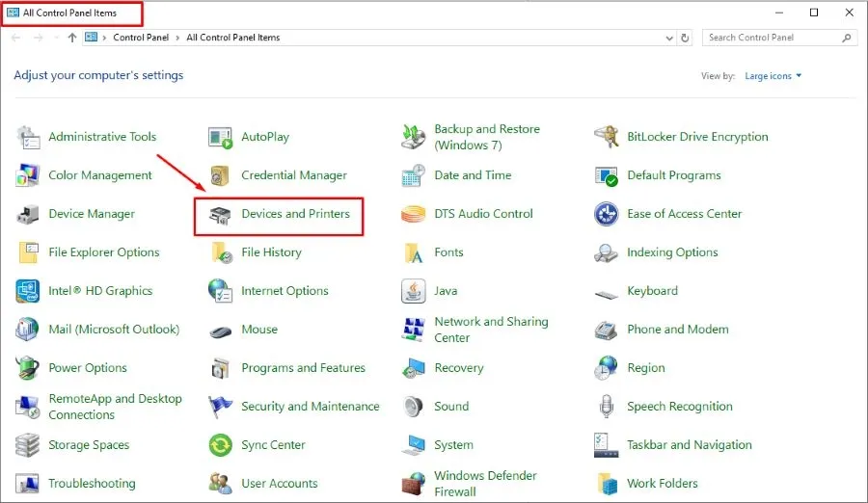Expand the View by Large icons dropdown
Viewport: 868px width, 503px height.
pyautogui.click(x=773, y=76)
